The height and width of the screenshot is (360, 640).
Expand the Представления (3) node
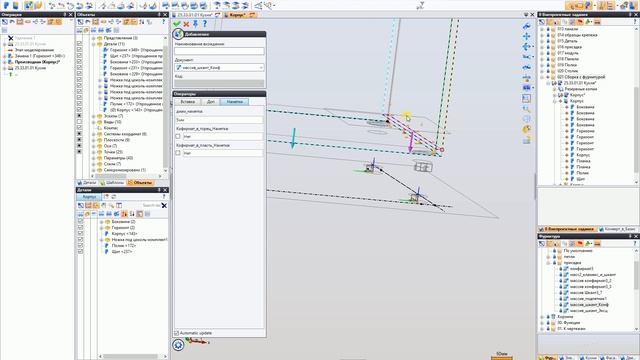click(94, 38)
